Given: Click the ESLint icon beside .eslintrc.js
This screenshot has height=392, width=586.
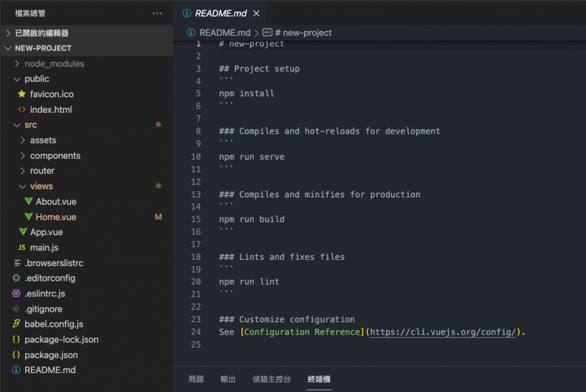Looking at the screenshot, I should [x=16, y=294].
